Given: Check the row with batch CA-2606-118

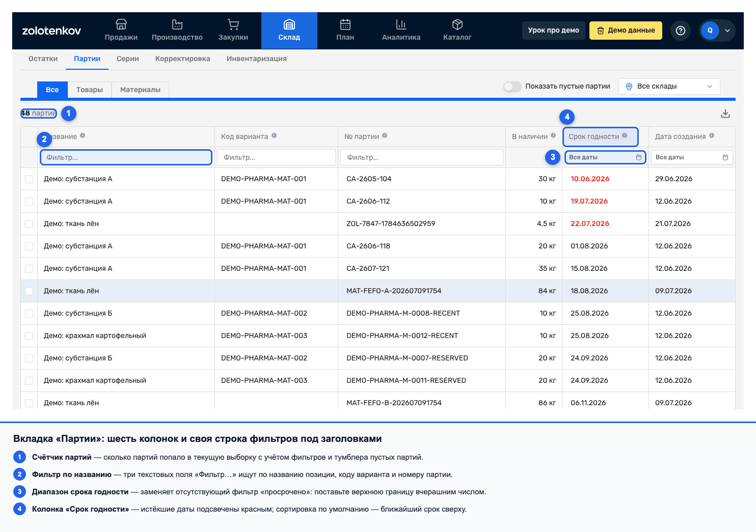Looking at the screenshot, I should pos(29,246).
